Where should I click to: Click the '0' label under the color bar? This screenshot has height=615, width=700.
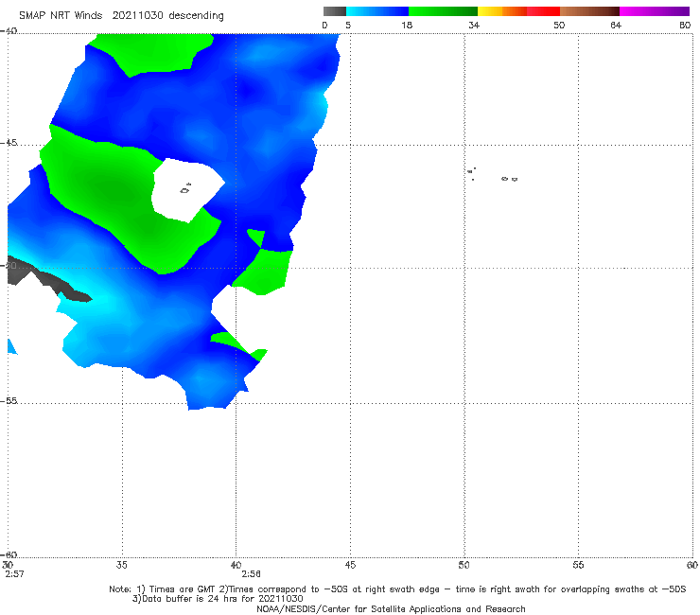(324, 25)
